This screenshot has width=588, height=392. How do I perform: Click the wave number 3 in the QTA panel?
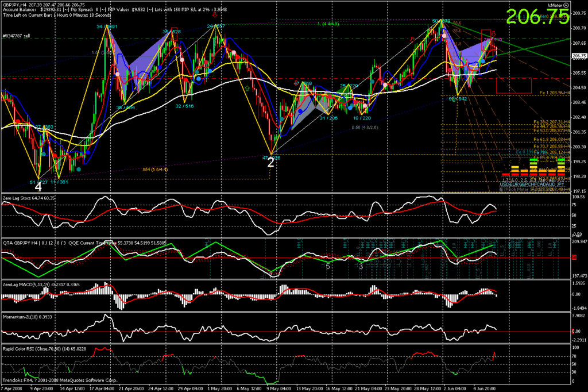coord(361,266)
